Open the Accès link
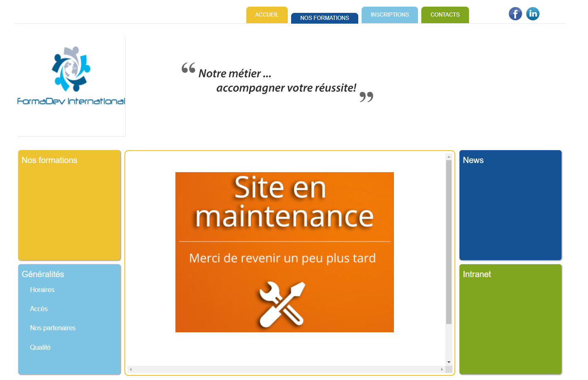Screen dimensions: 588x380 click(x=39, y=309)
